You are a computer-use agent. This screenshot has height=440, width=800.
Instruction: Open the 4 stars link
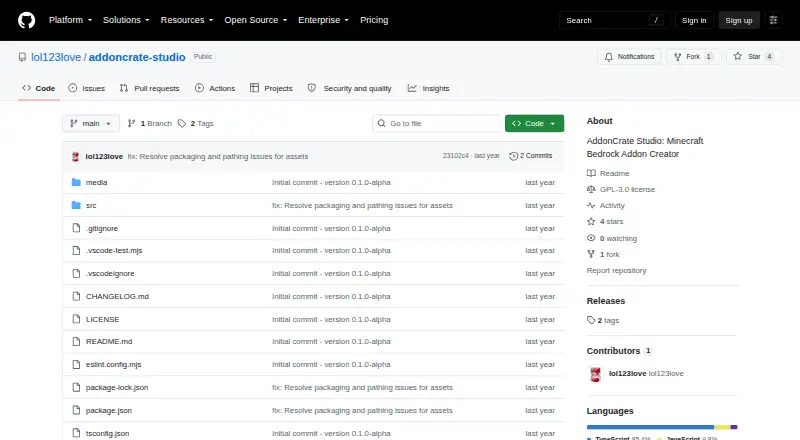[x=605, y=222]
